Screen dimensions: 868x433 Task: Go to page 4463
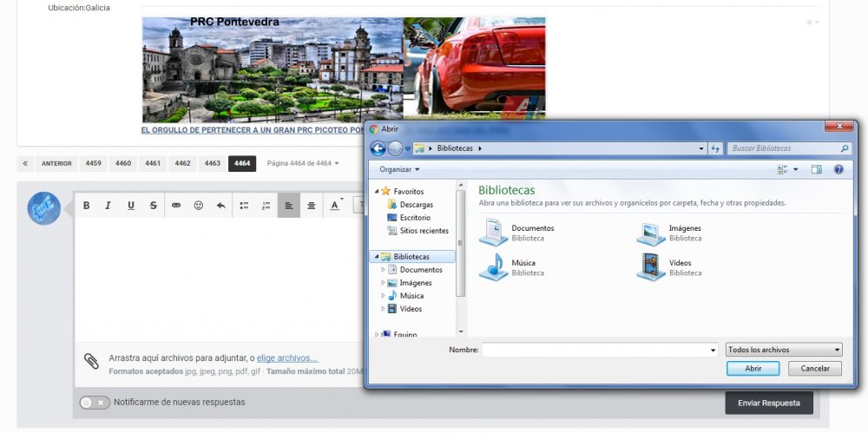pos(213,163)
